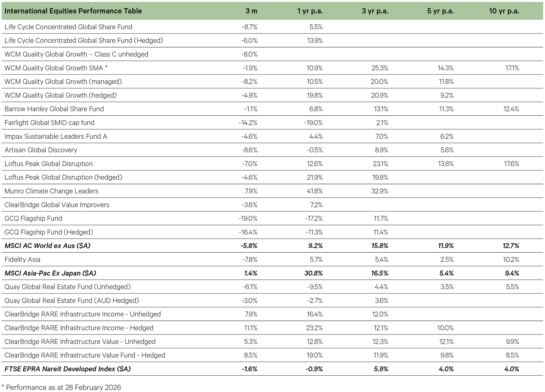Click the '3 m' column header
The image size is (545, 392).
(251, 11)
